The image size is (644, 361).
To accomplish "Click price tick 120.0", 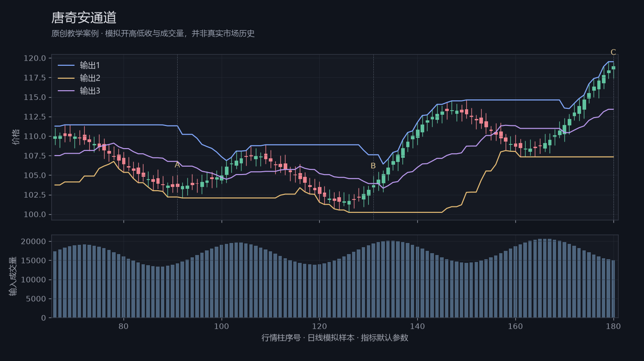I will (35, 58).
